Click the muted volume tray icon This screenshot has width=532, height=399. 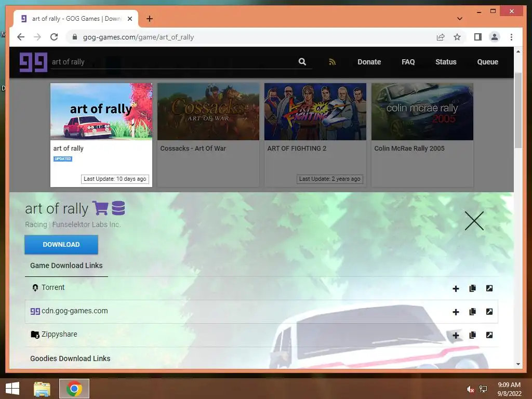point(470,389)
